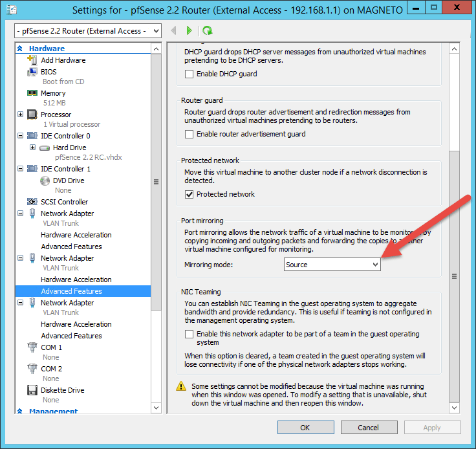Click the yellow warning triangle icon
Image resolution: width=476 pixels, height=449 pixels.
click(181, 386)
